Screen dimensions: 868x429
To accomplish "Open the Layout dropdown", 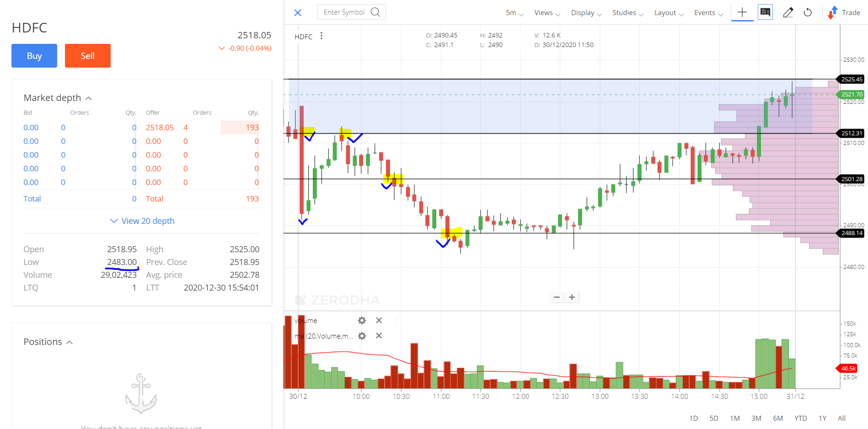I will point(669,13).
